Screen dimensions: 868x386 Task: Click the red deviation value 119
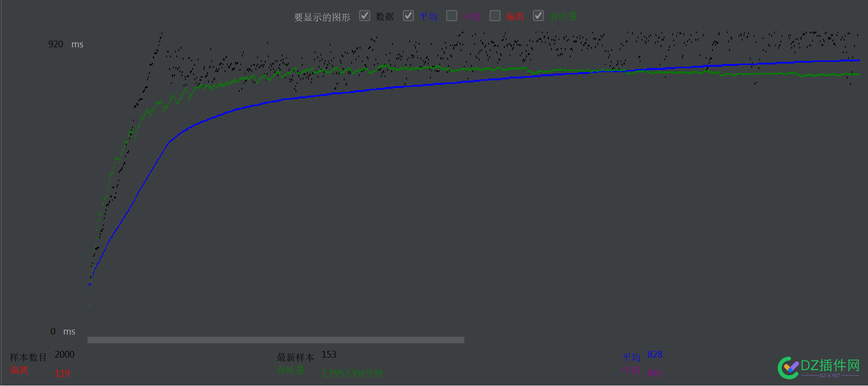[x=62, y=373]
